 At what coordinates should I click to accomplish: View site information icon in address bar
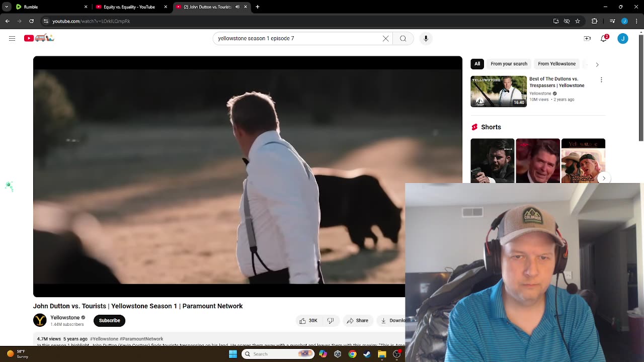point(46,21)
